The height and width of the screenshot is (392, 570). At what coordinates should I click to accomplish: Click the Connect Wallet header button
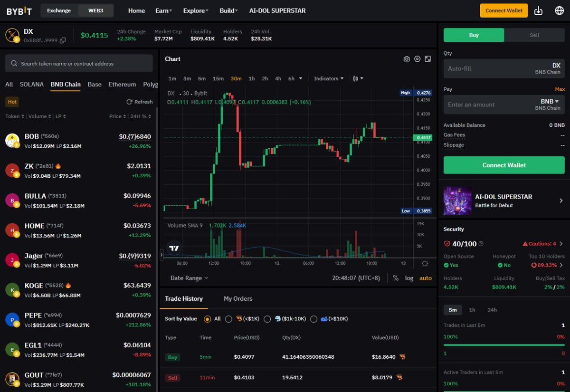click(x=503, y=10)
